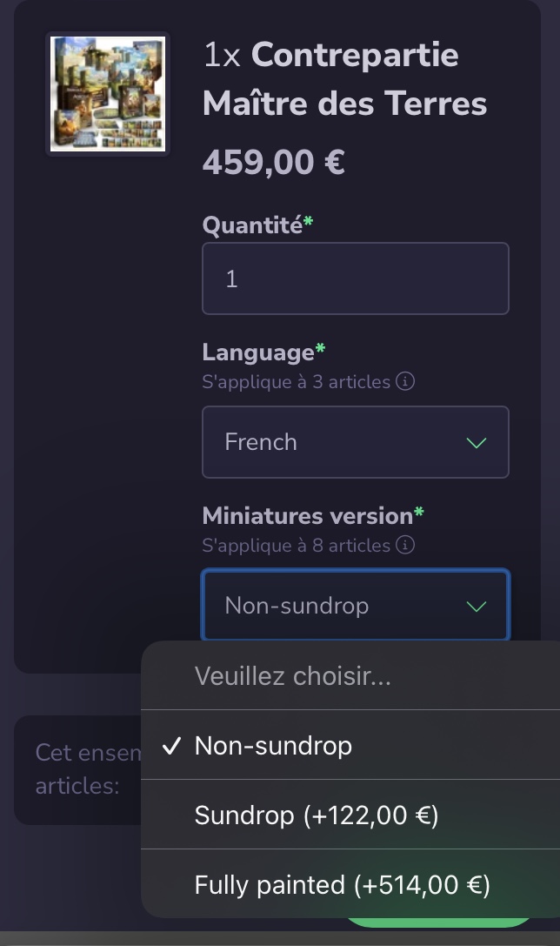The height and width of the screenshot is (946, 560).
Task: Select the "Veuillez choisir..." placeholder option
Action: click(x=292, y=676)
